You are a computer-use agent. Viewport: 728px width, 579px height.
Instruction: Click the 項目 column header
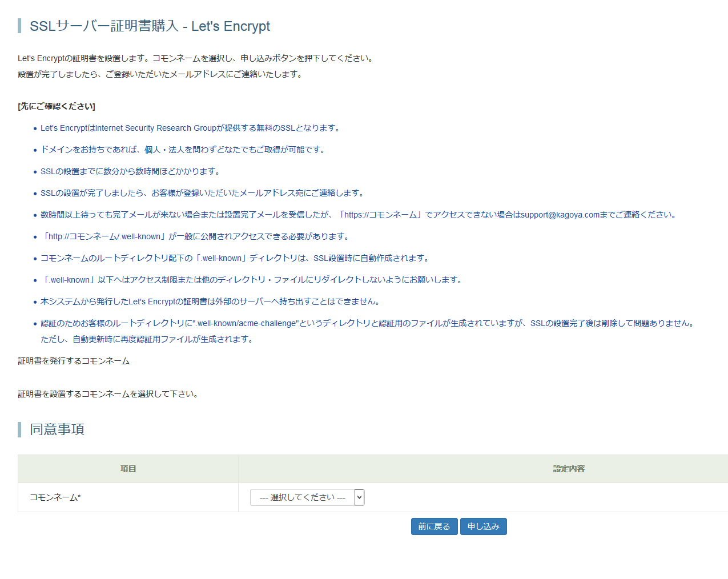tap(128, 469)
